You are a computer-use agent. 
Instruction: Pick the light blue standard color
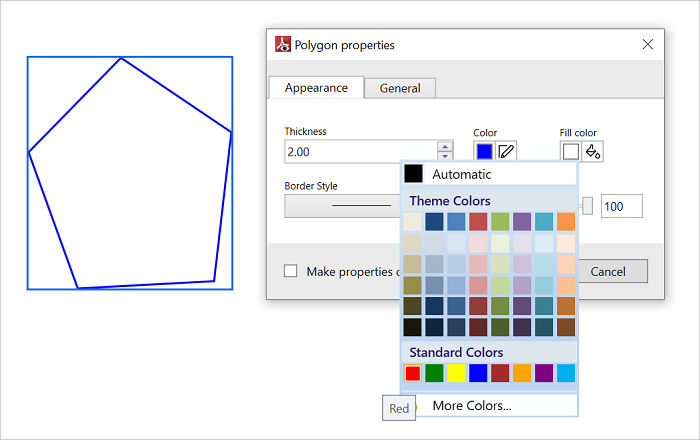pyautogui.click(x=566, y=373)
